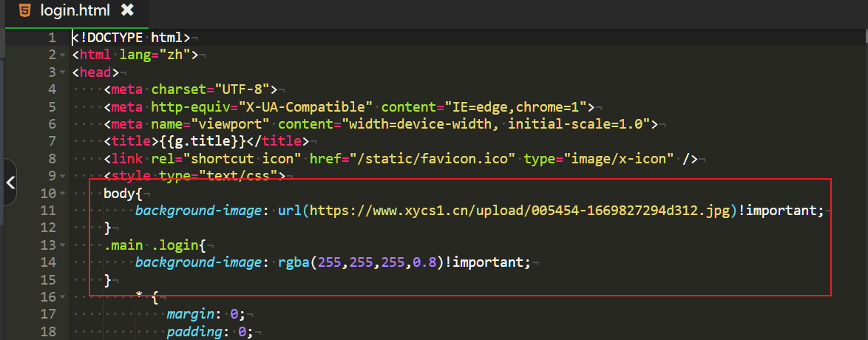Click the rgba(255,255,255,0.8) value
Screen dimensions: 868x340
[361, 262]
